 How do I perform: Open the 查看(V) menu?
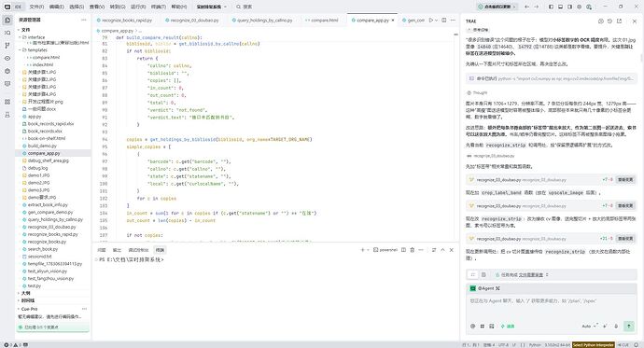click(x=97, y=7)
